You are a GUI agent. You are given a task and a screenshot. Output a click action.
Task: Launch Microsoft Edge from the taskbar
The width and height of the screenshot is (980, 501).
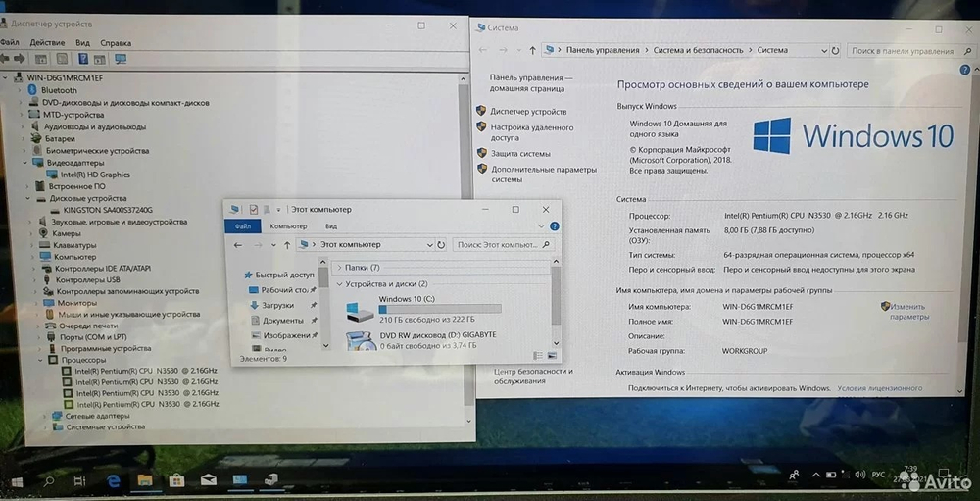tap(113, 480)
